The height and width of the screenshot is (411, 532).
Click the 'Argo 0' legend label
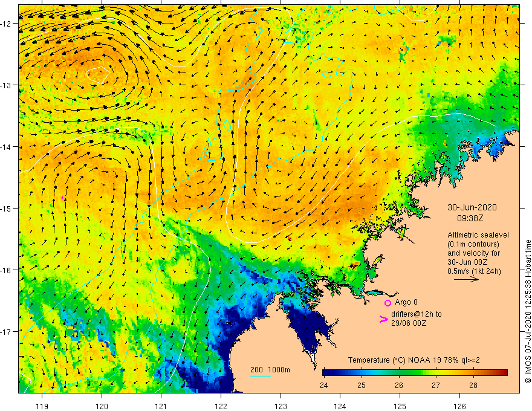click(406, 302)
